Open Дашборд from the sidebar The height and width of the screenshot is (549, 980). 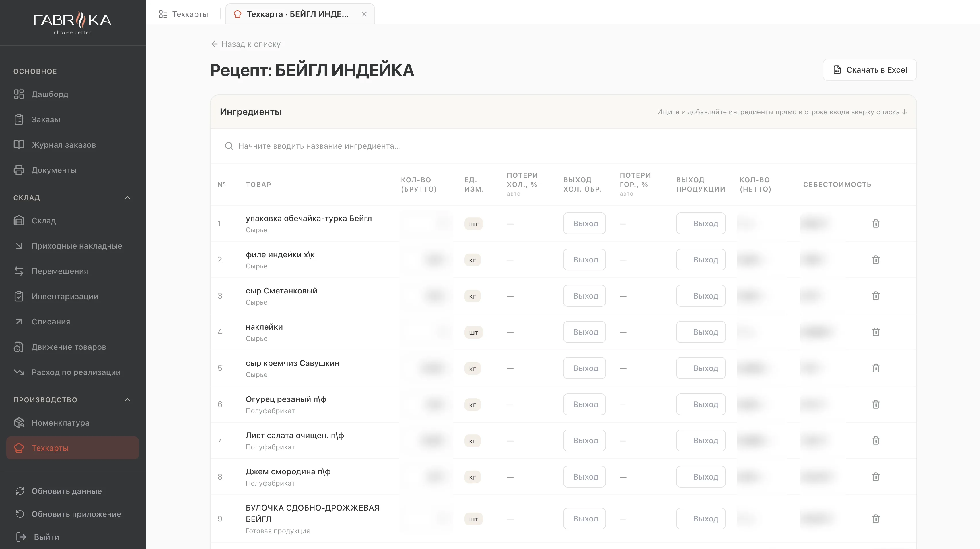(x=72, y=94)
